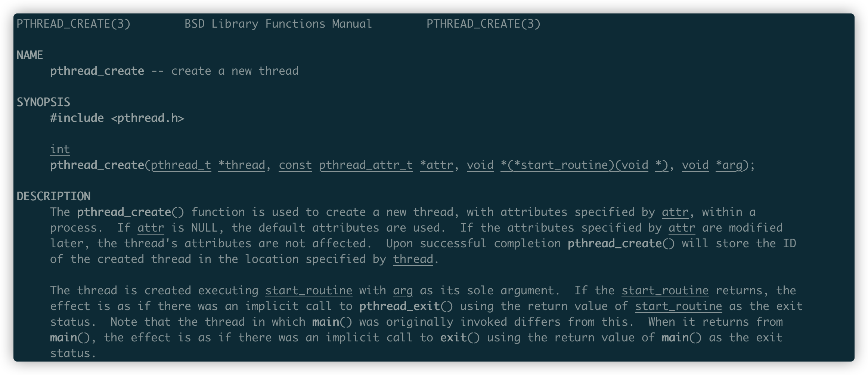This screenshot has height=375, width=868.
Task: Click the SYNOPSIS section heading
Action: [43, 102]
